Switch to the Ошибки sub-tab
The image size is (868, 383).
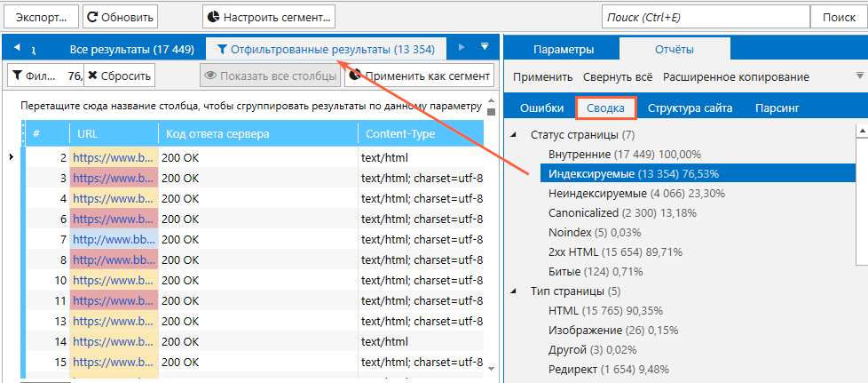tap(541, 108)
